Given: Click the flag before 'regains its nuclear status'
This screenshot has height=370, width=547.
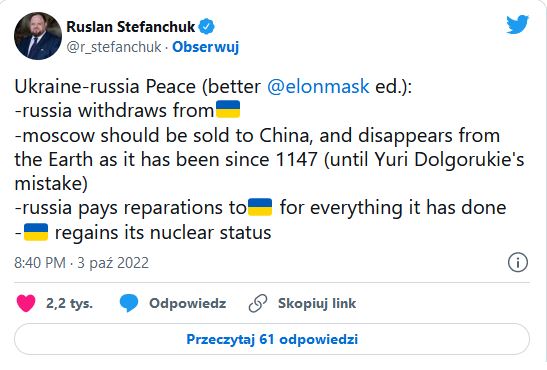Looking at the screenshot, I should tap(36, 232).
